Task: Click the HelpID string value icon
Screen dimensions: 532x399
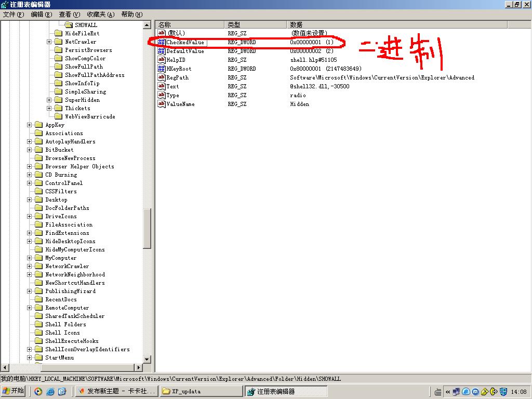Action: [162, 60]
